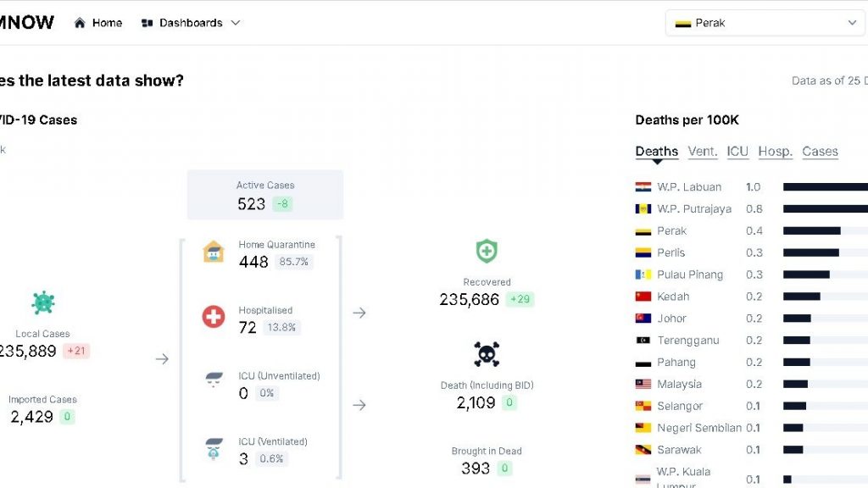Screen dimensions: 868x488
Task: Click the ICU Unventilated bed icon
Action: [214, 380]
